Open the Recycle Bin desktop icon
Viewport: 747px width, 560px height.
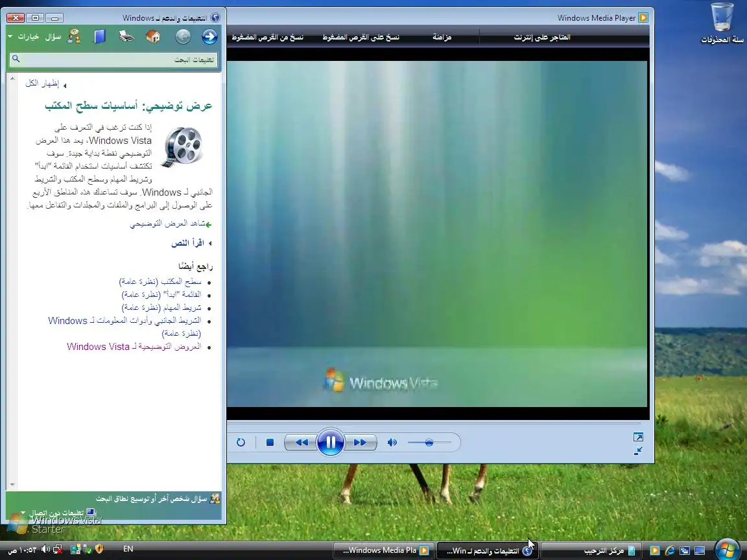point(722,23)
